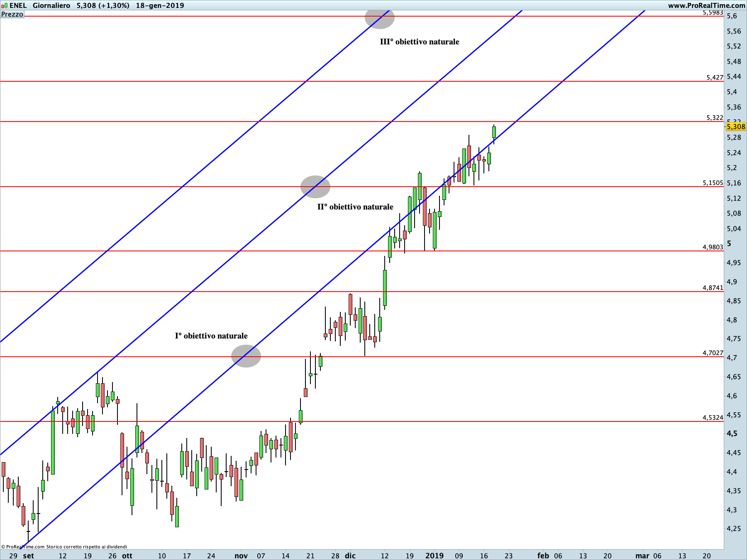The image size is (747, 560).
Task: Click the 5,427 horizontal level label
Action: 715,78
